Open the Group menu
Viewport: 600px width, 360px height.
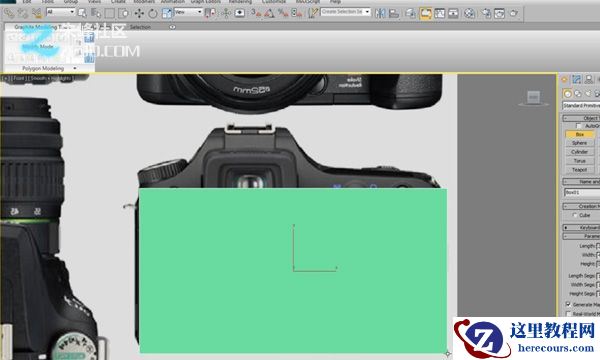pos(70,2)
